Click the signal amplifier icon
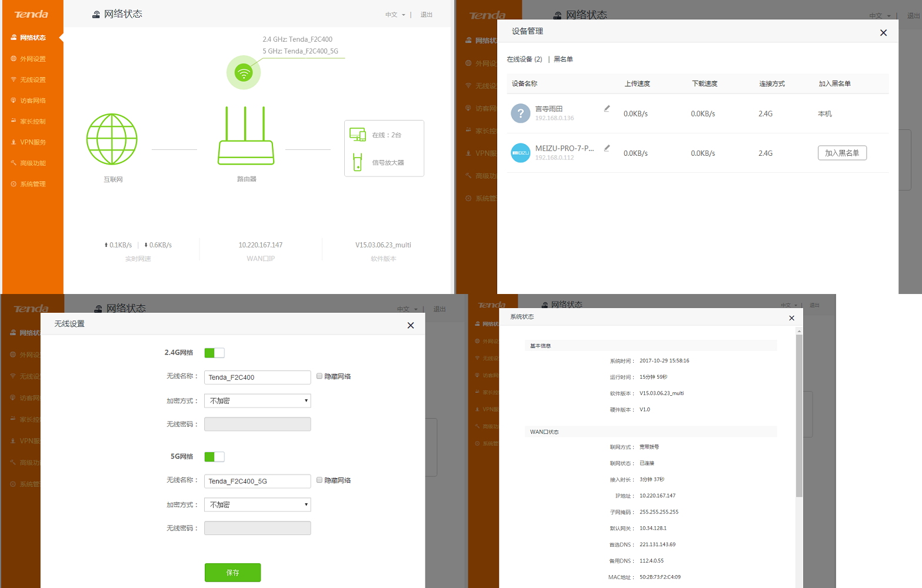The image size is (922, 588). click(x=357, y=162)
